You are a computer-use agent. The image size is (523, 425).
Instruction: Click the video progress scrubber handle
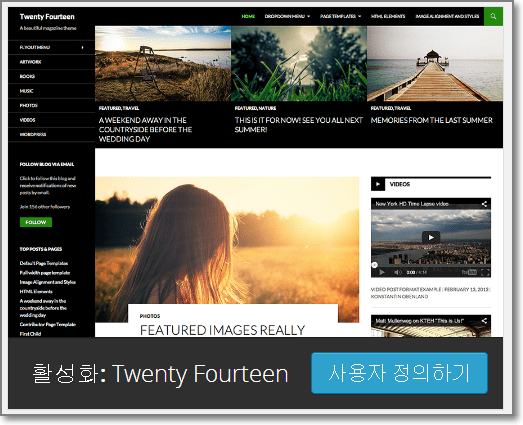coord(375,265)
